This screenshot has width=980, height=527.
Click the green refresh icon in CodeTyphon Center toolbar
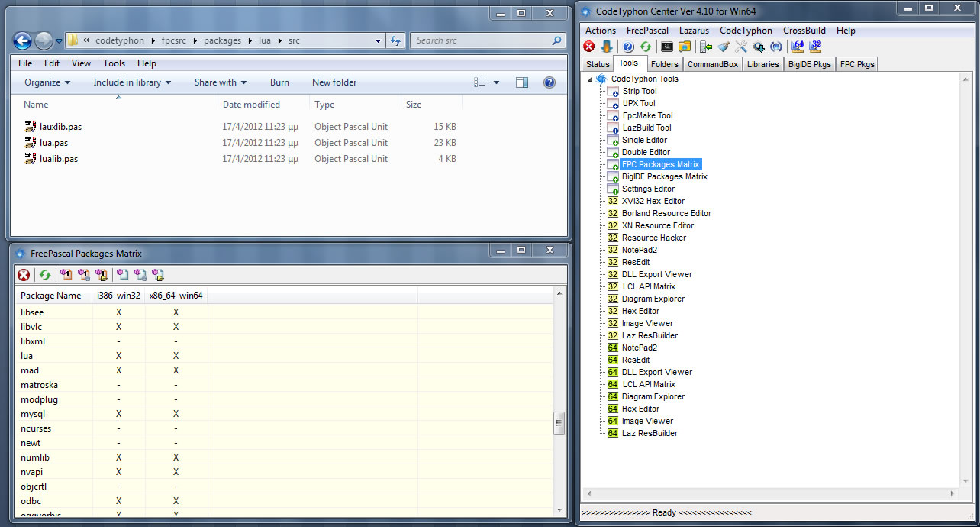[x=646, y=47]
